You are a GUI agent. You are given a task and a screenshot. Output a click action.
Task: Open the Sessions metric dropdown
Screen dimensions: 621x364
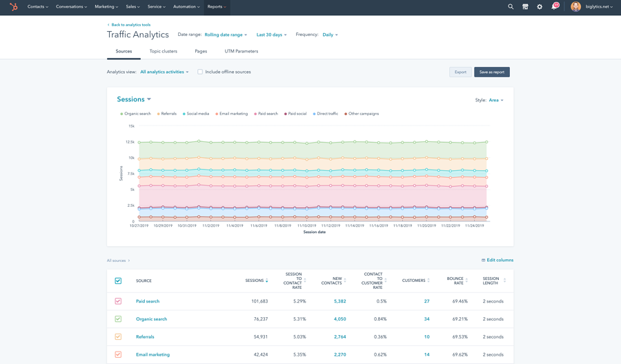point(134,99)
